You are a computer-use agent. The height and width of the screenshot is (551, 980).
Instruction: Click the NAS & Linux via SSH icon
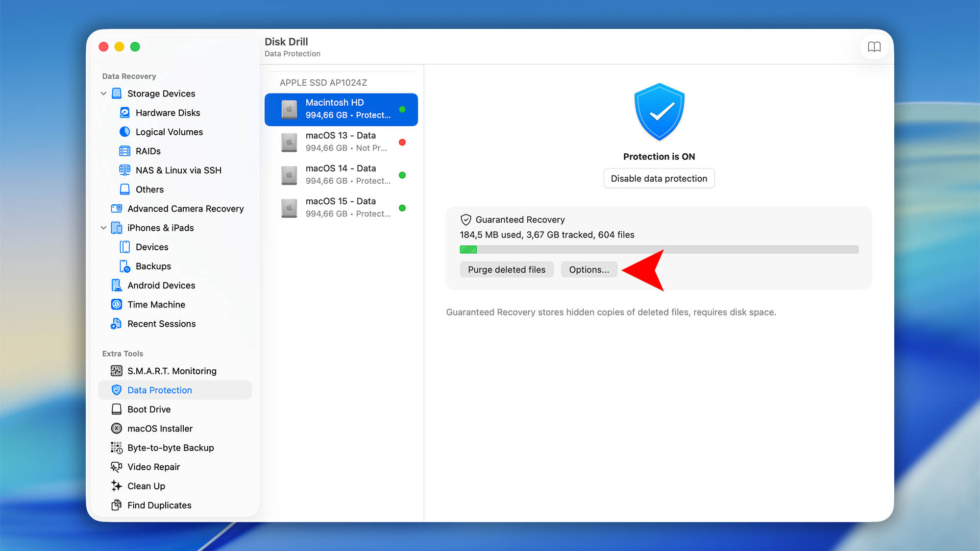coord(125,170)
